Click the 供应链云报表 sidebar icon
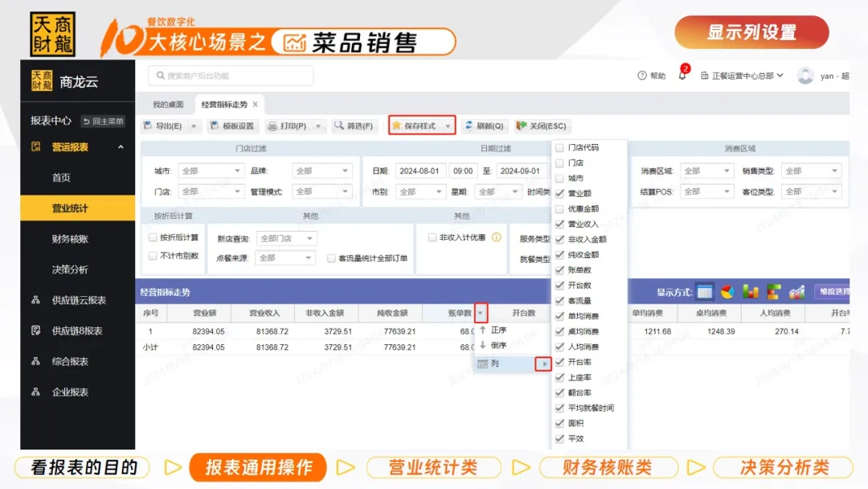The height and width of the screenshot is (489, 868). (x=36, y=300)
